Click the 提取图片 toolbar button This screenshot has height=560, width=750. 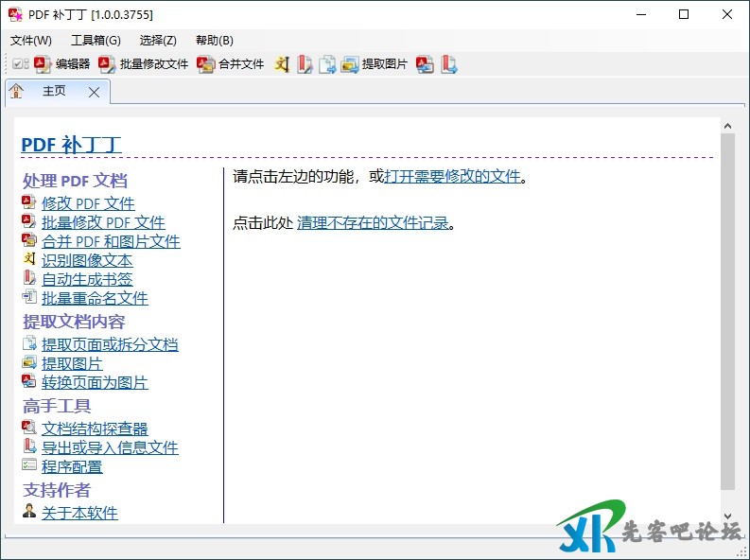point(375,64)
